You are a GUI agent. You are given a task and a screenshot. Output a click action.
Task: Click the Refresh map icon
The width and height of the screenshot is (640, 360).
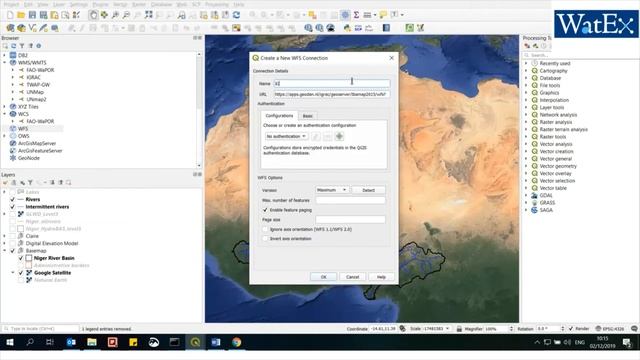point(236,15)
